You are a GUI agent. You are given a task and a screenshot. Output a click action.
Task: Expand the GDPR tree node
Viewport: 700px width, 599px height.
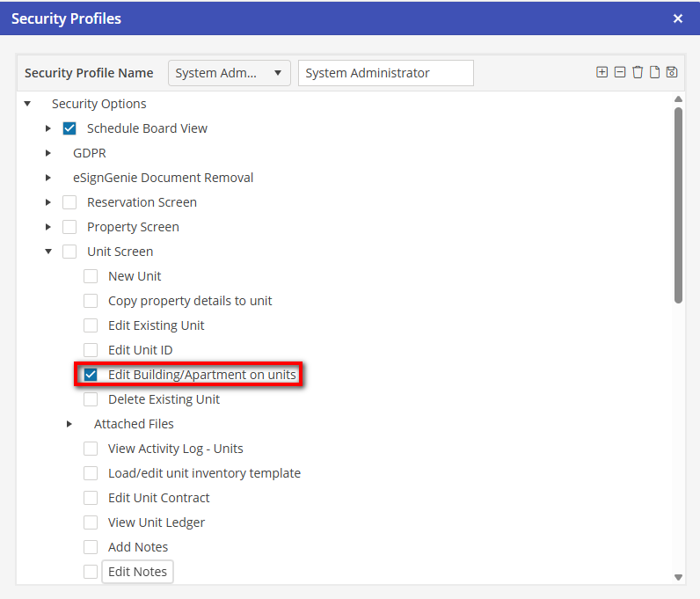[x=48, y=153]
